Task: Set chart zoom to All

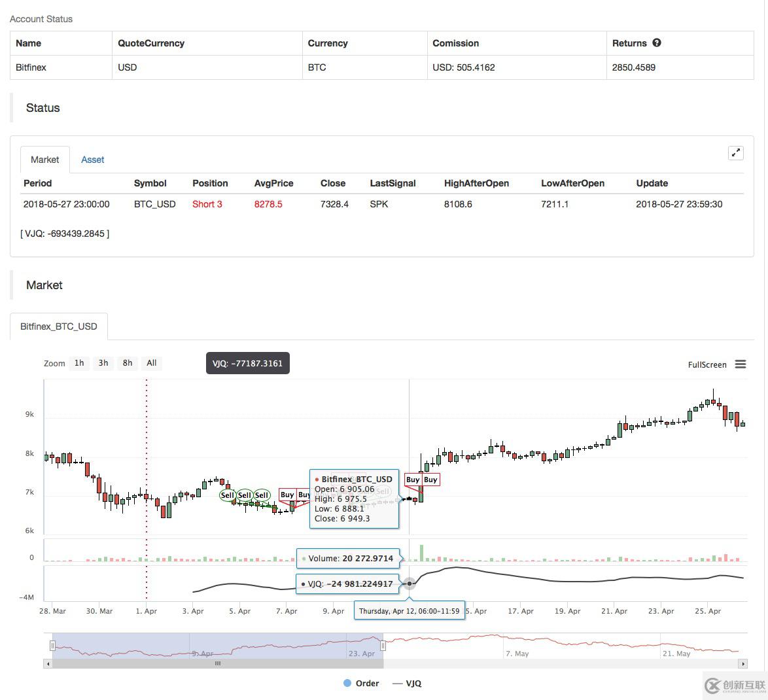Action: [151, 363]
